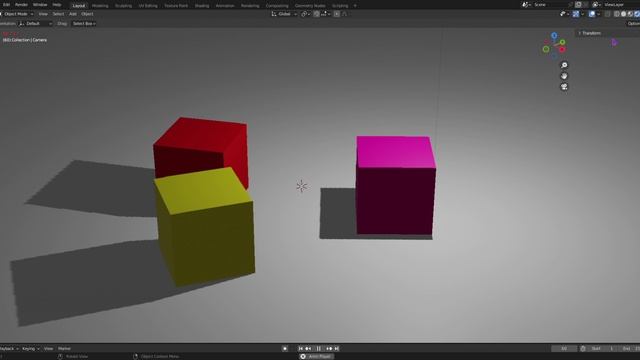The image size is (640, 360).
Task: Toggle X-ray mode in the viewport header
Action: pyautogui.click(x=607, y=14)
